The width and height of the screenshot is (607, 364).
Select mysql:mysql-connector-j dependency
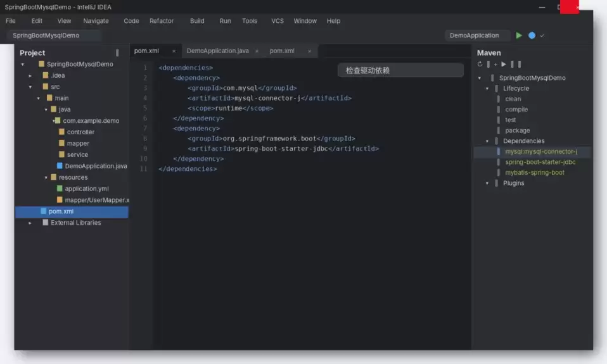(x=541, y=152)
